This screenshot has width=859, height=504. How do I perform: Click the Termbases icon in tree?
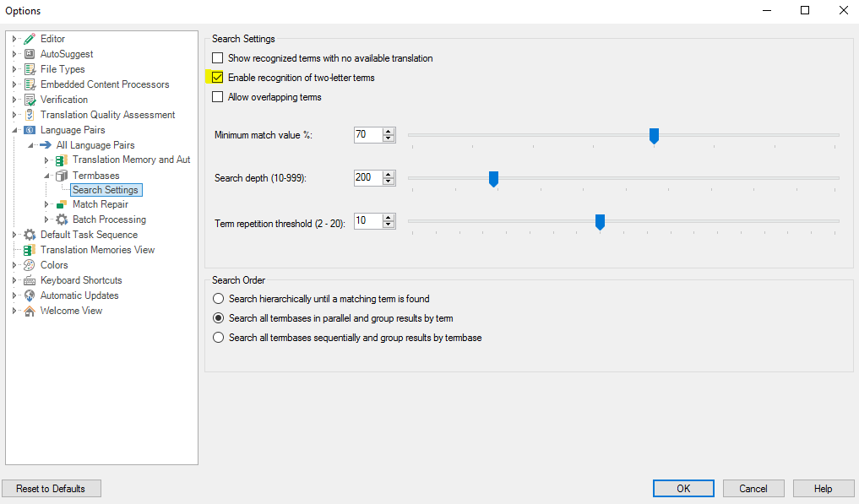click(62, 176)
